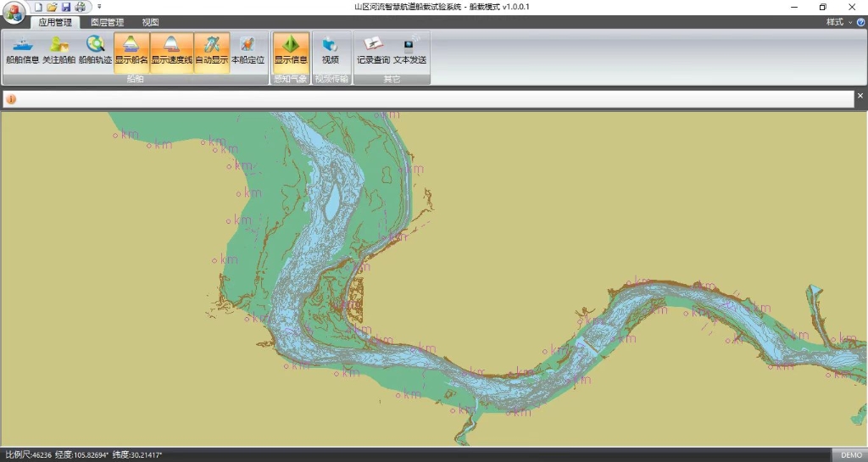Switch to the 视图 tab
The width and height of the screenshot is (868, 462).
(x=150, y=23)
